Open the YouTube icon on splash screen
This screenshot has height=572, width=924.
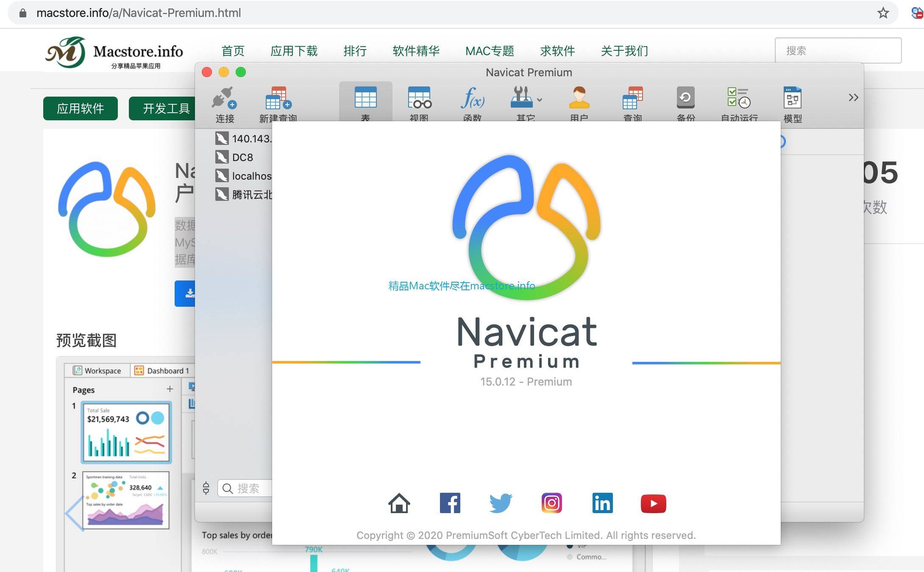click(654, 504)
